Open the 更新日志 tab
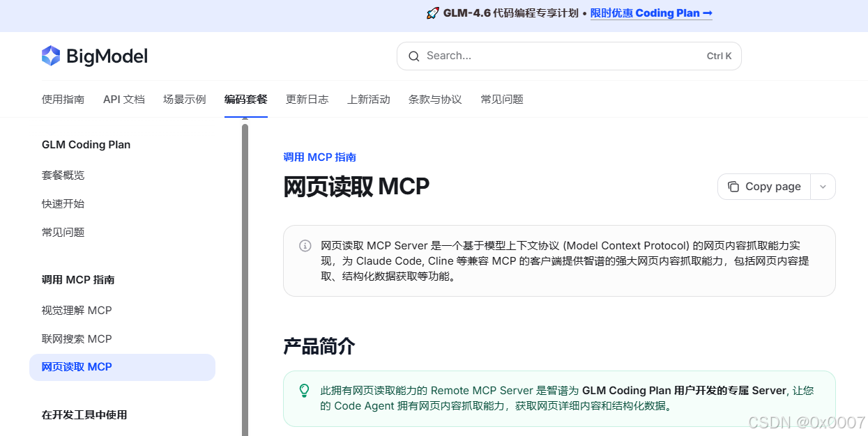Viewport: 868px width, 436px height. click(x=307, y=100)
